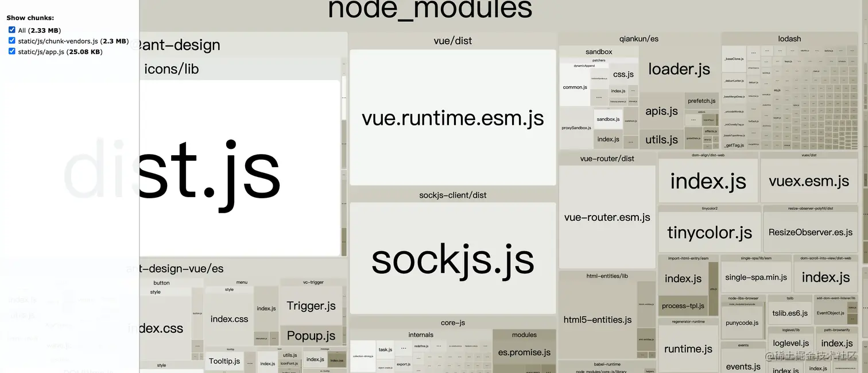Image resolution: width=868 pixels, height=373 pixels.
Task: Select the Trigger.js block in vc-trigger
Action: (x=311, y=306)
